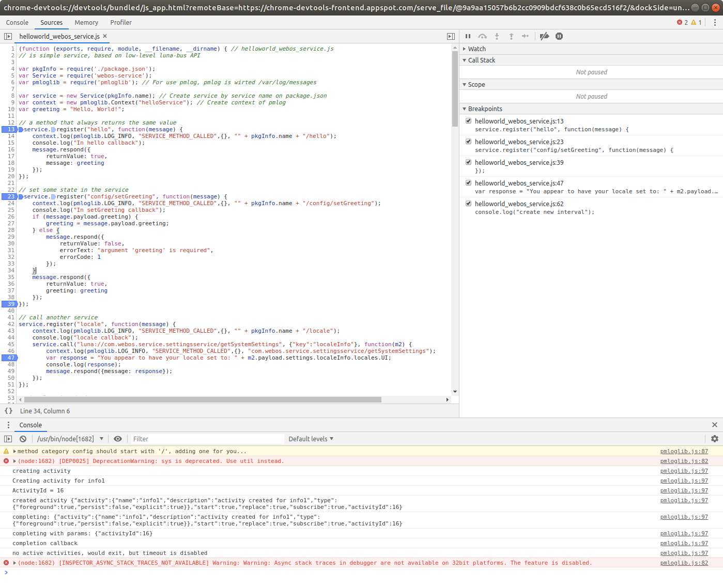Image resolution: width=723 pixels, height=588 pixels.
Task: Switch to the Memory tab
Action: [86, 22]
